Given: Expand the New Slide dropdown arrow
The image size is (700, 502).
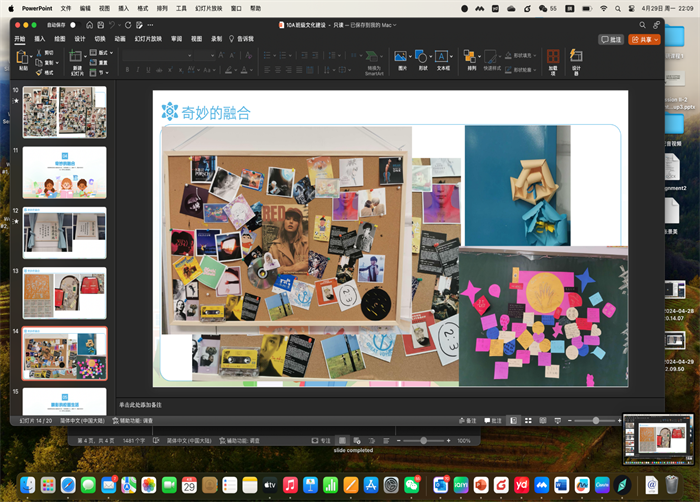Looking at the screenshot, I should (x=85, y=57).
